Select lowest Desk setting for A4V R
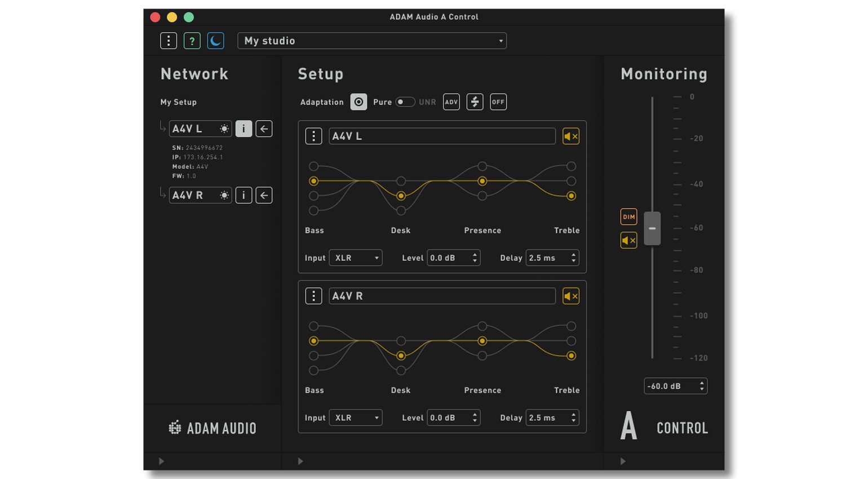868x479 pixels. (401, 371)
